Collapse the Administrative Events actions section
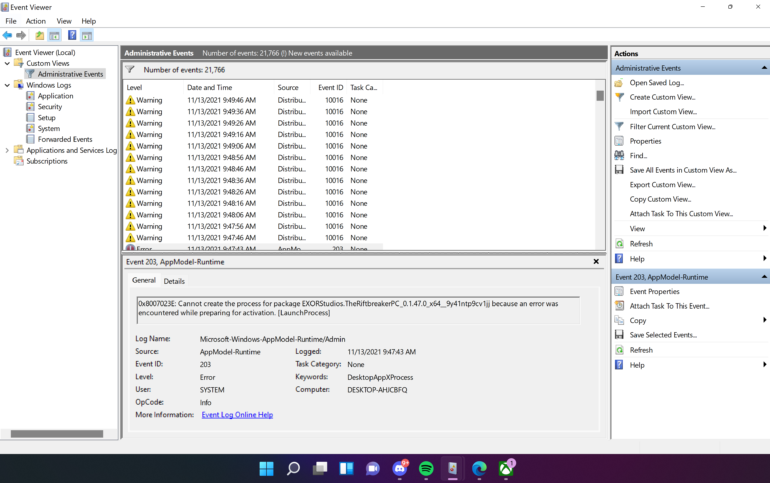This screenshot has width=770, height=483. pyautogui.click(x=764, y=68)
